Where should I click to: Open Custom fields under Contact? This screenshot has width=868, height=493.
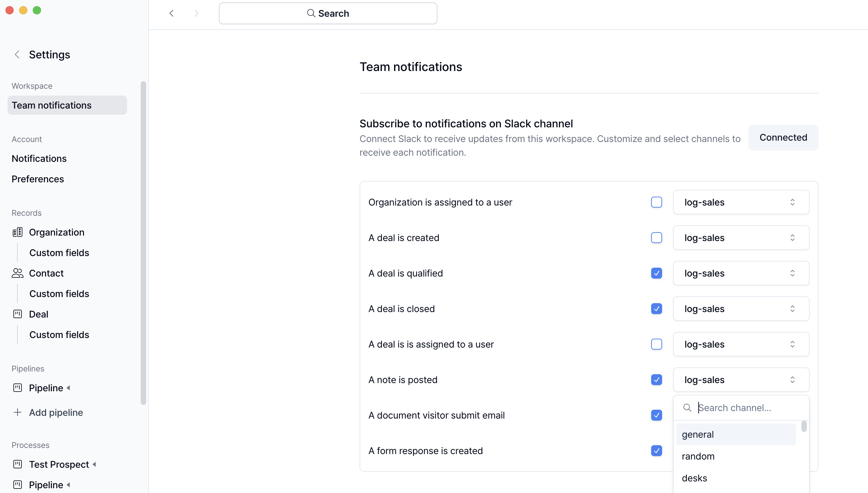pos(59,294)
